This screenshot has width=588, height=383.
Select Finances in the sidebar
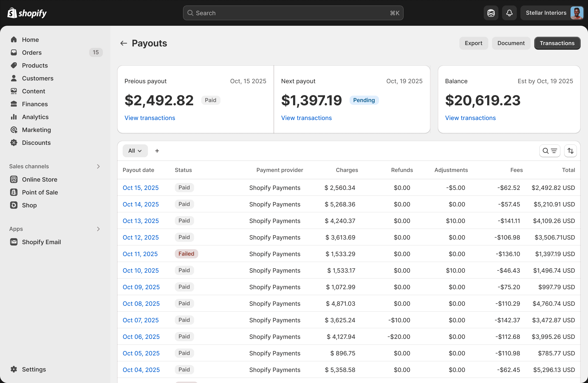coord(35,104)
